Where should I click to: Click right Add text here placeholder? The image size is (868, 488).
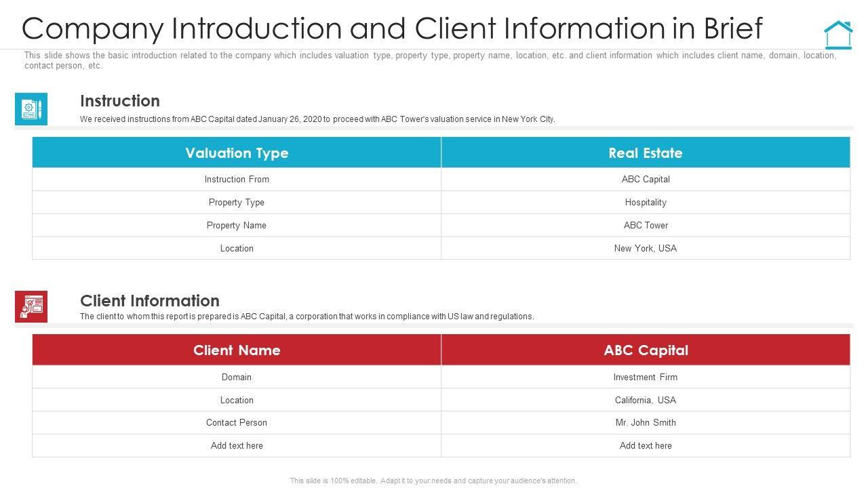[645, 446]
